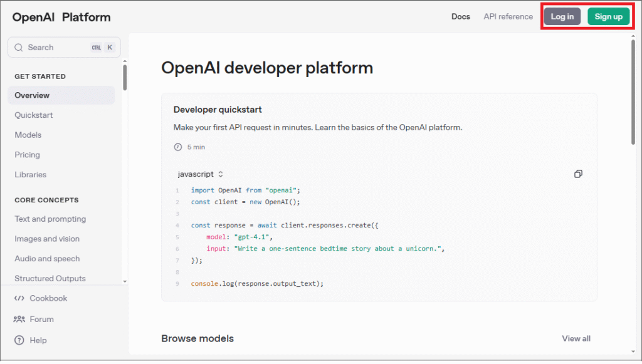This screenshot has width=642, height=364.
Task: Open the Help link
Action: tap(38, 340)
